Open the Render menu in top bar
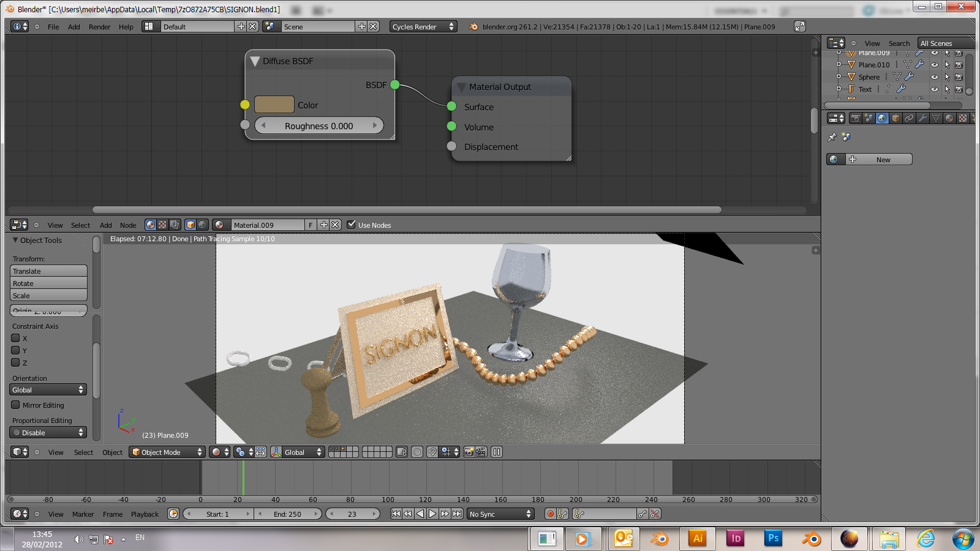Image resolution: width=980 pixels, height=551 pixels. tap(99, 27)
